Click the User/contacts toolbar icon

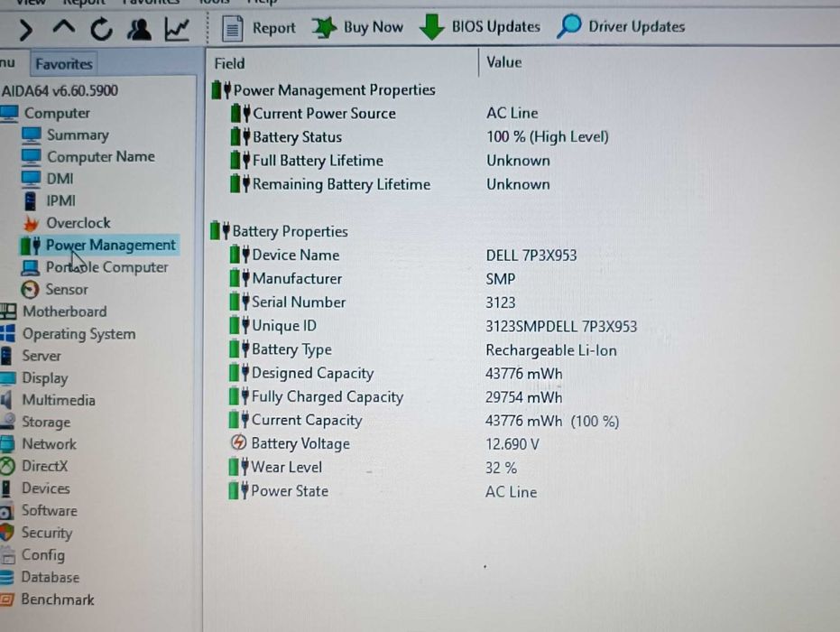pos(139,29)
